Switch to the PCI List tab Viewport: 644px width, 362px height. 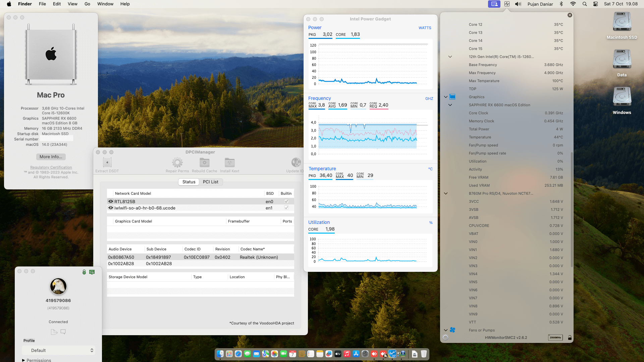pyautogui.click(x=210, y=182)
